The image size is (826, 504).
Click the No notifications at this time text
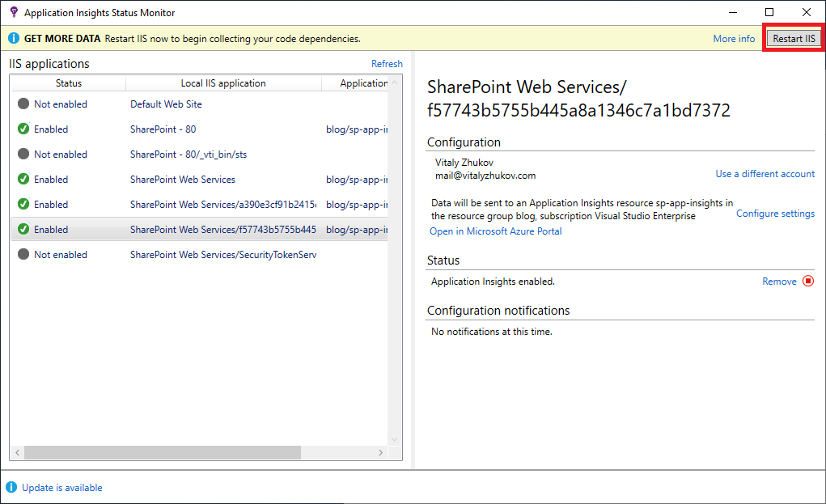click(x=492, y=332)
